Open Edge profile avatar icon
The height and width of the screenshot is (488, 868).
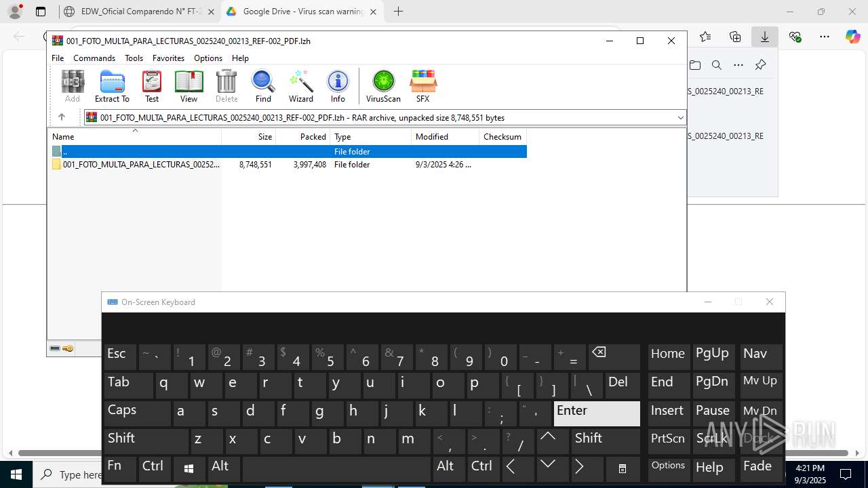click(15, 12)
